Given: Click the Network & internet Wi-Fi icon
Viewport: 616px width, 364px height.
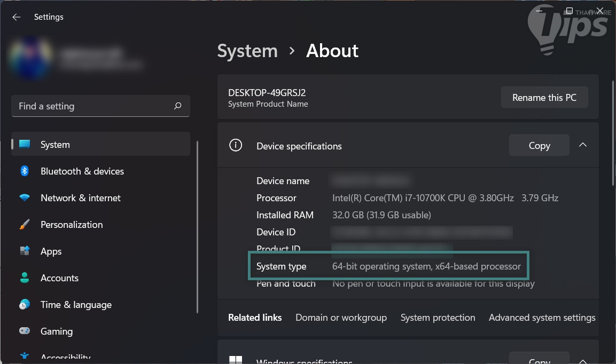Looking at the screenshot, I should pos(25,198).
